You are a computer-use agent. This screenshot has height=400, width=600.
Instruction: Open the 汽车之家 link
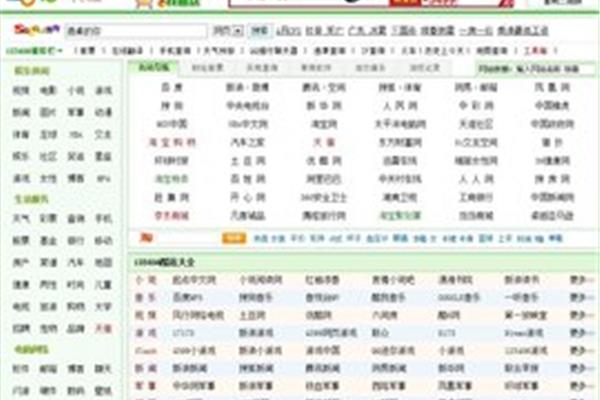[x=248, y=142]
